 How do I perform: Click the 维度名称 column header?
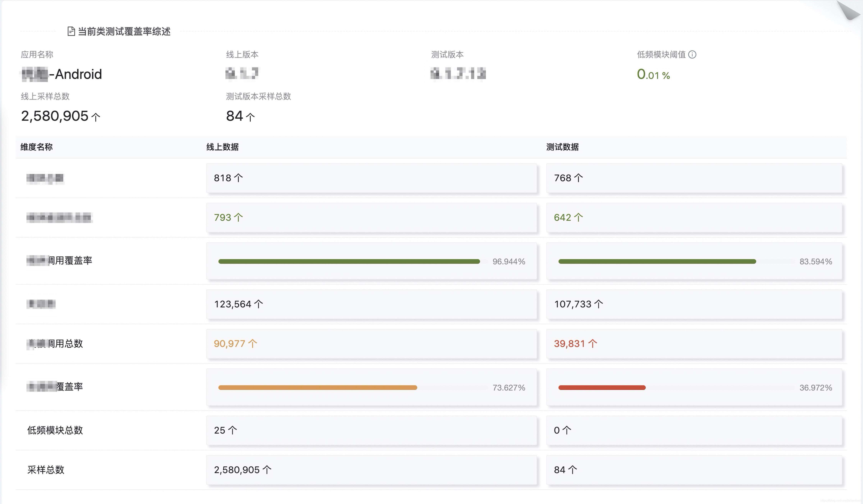37,147
